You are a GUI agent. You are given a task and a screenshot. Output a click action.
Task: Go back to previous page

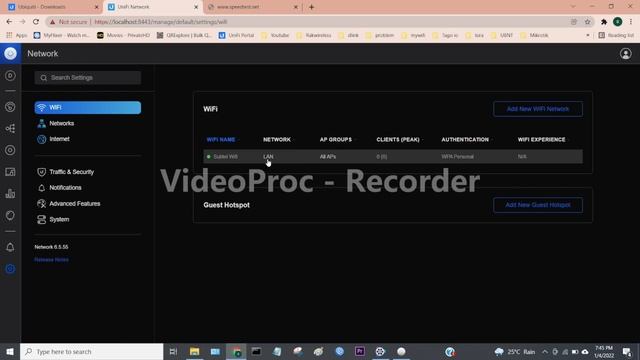coord(9,22)
